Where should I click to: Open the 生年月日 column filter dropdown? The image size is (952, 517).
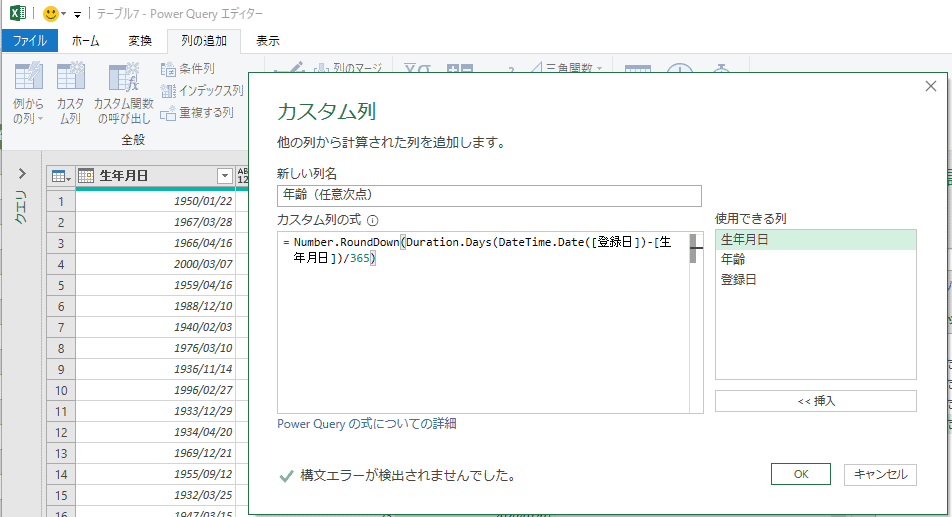(224, 176)
